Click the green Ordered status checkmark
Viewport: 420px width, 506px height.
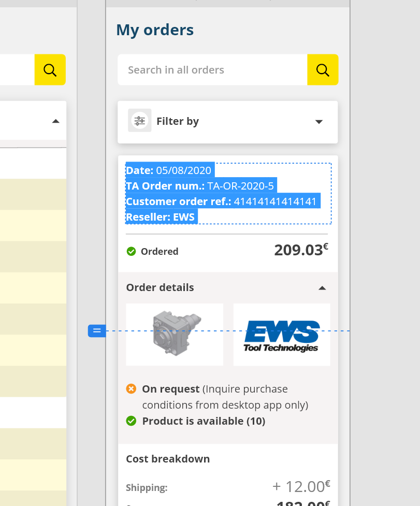(x=132, y=252)
